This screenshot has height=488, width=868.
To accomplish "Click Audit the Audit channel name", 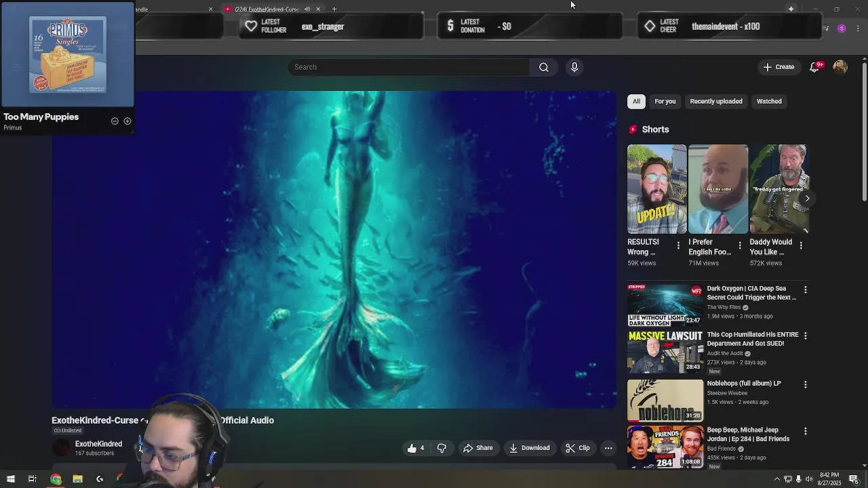I will 725,354.
